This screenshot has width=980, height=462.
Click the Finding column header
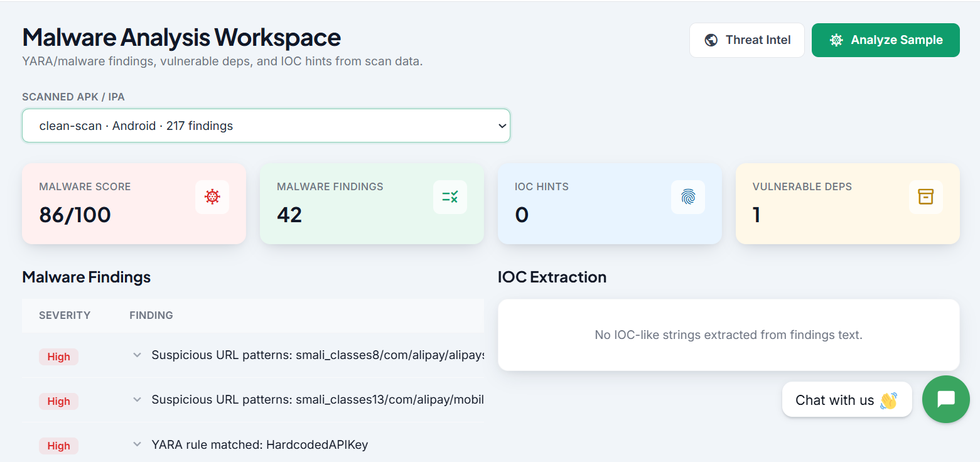[x=151, y=315]
